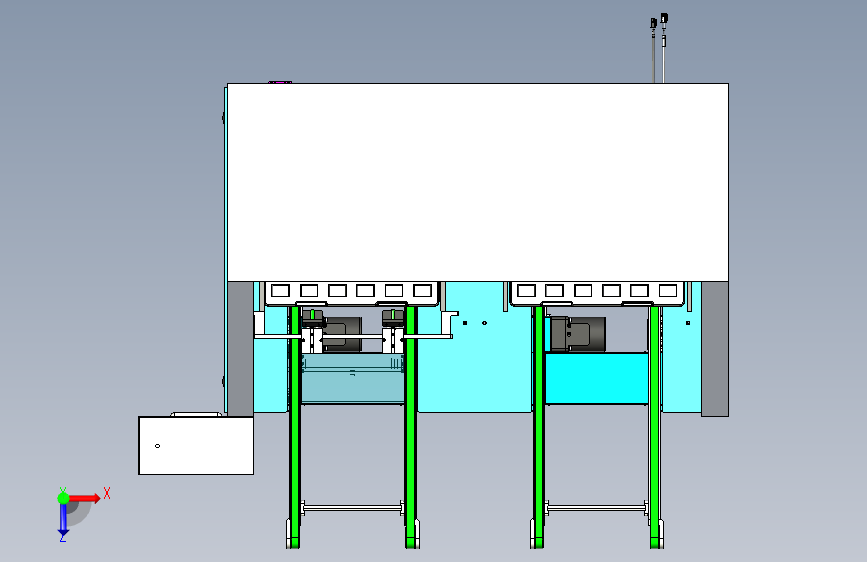
Task: Select the right six-slot white bracket
Action: click(597, 293)
